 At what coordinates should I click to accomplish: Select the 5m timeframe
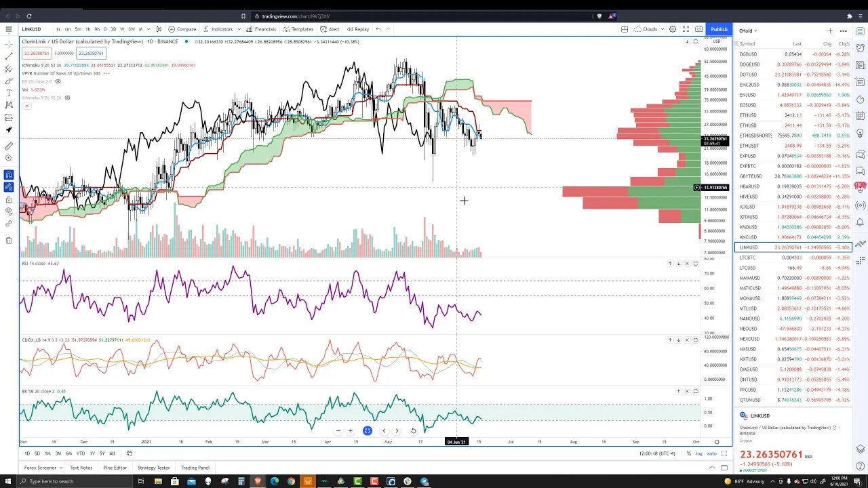click(x=78, y=29)
